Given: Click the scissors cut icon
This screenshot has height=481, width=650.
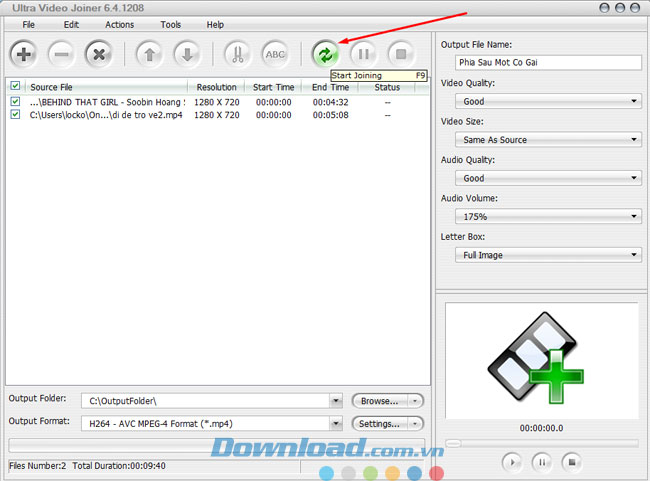Looking at the screenshot, I should [x=238, y=54].
